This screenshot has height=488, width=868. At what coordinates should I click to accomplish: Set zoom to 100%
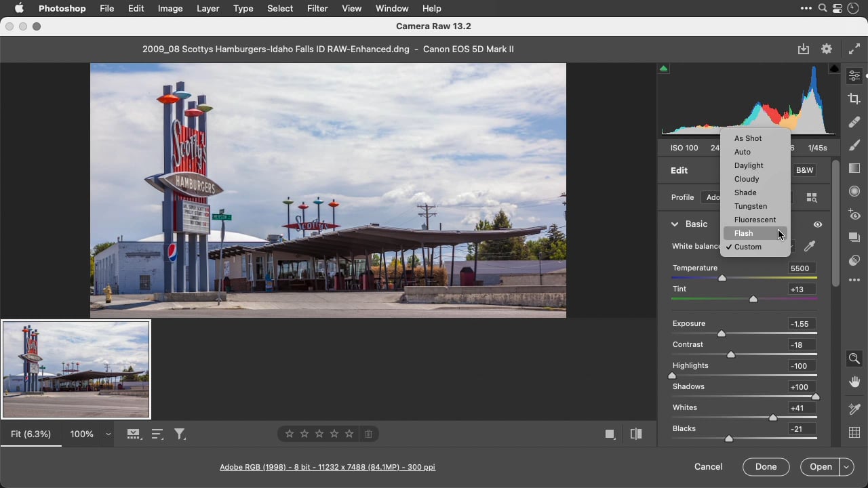point(82,434)
